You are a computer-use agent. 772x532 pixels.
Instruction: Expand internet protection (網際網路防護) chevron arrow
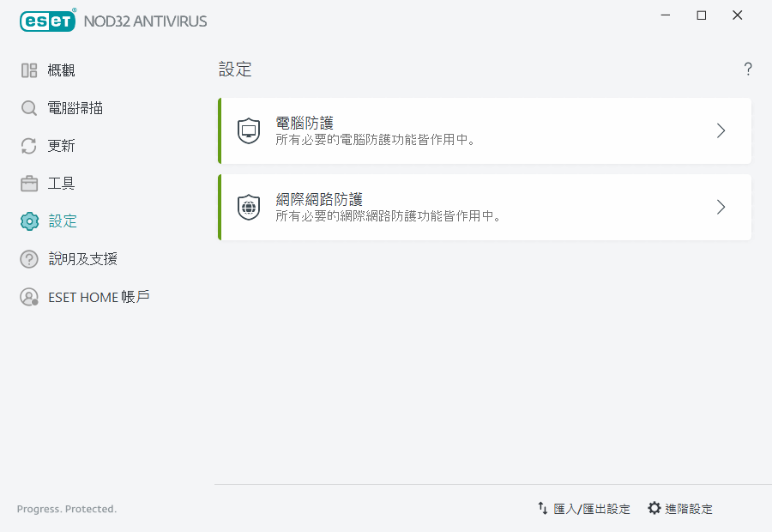tap(721, 207)
